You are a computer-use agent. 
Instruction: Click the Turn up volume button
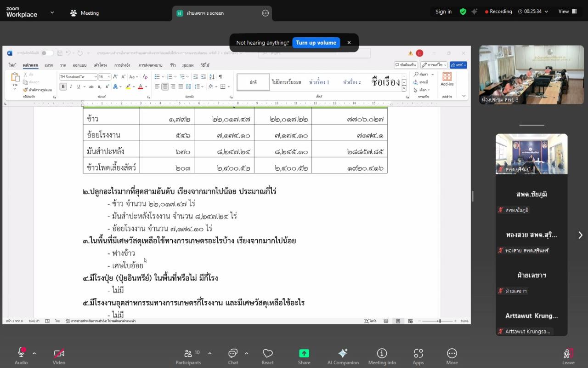316,42
